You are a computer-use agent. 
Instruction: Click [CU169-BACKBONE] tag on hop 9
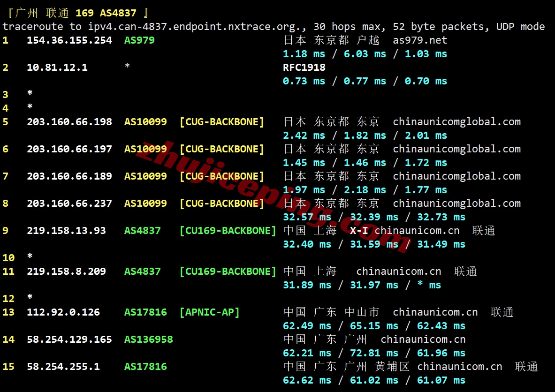pyautogui.click(x=228, y=231)
